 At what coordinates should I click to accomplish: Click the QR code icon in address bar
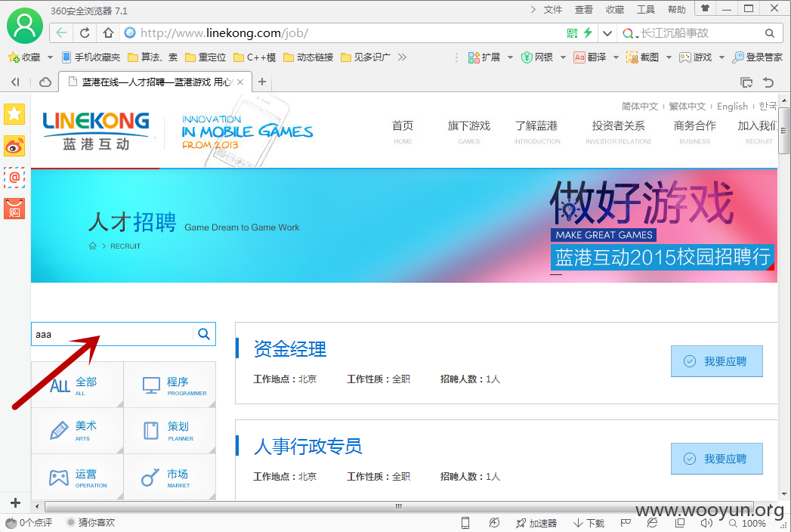(572, 33)
